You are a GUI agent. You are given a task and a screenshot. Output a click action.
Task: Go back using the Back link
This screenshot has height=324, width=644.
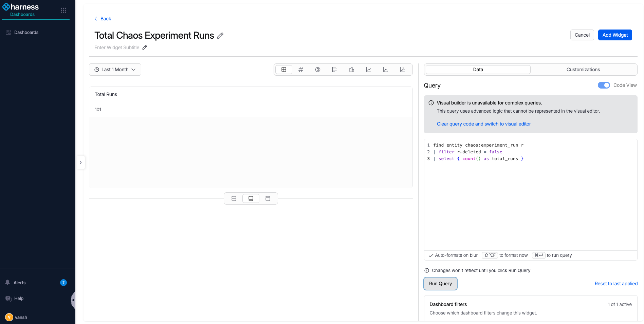tap(103, 19)
